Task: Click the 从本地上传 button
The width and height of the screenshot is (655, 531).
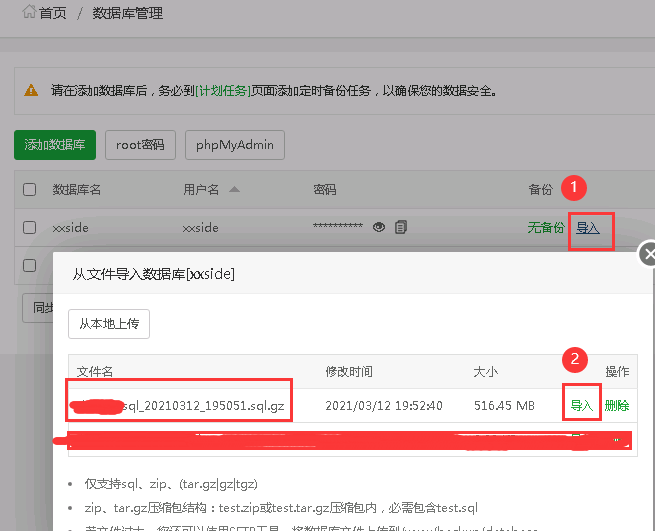Action: (109, 324)
